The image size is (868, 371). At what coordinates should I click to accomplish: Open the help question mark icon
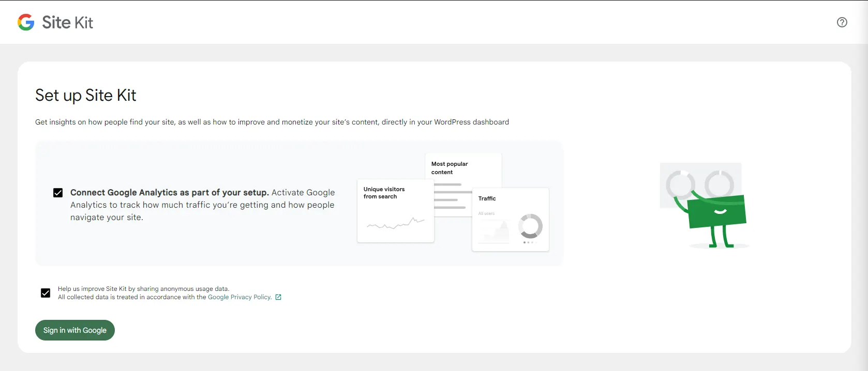pyautogui.click(x=842, y=22)
